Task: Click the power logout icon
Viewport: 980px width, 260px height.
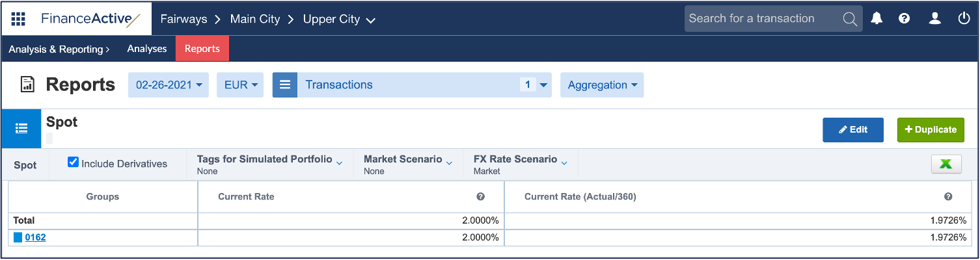Action: (964, 19)
